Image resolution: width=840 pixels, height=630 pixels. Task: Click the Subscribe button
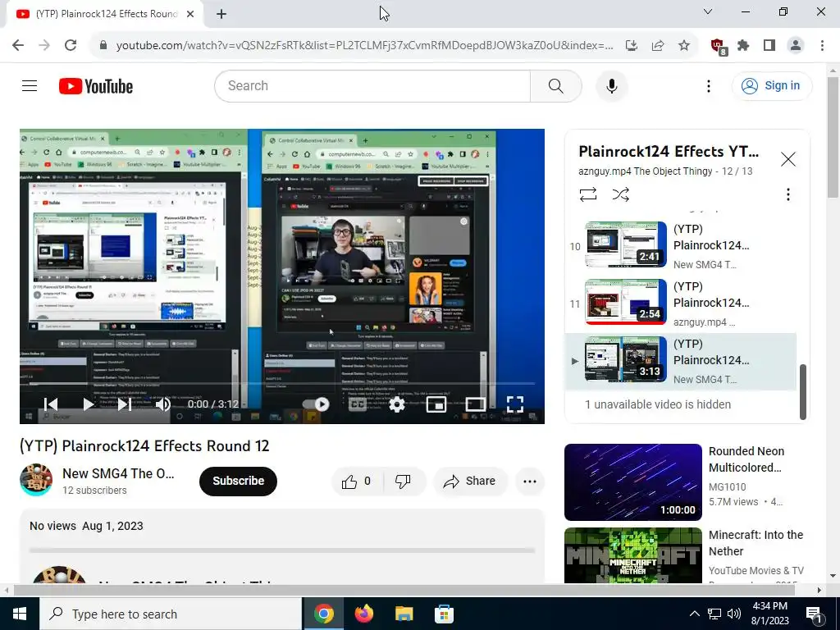238,481
